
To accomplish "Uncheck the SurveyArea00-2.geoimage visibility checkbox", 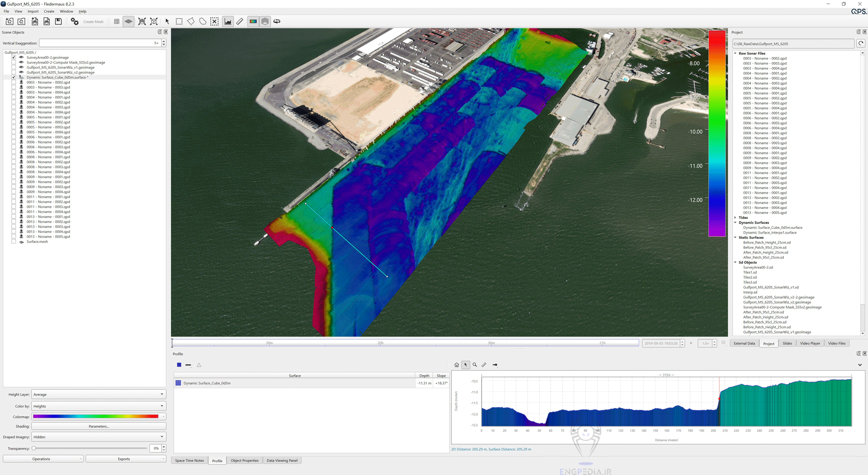I will click(13, 57).
